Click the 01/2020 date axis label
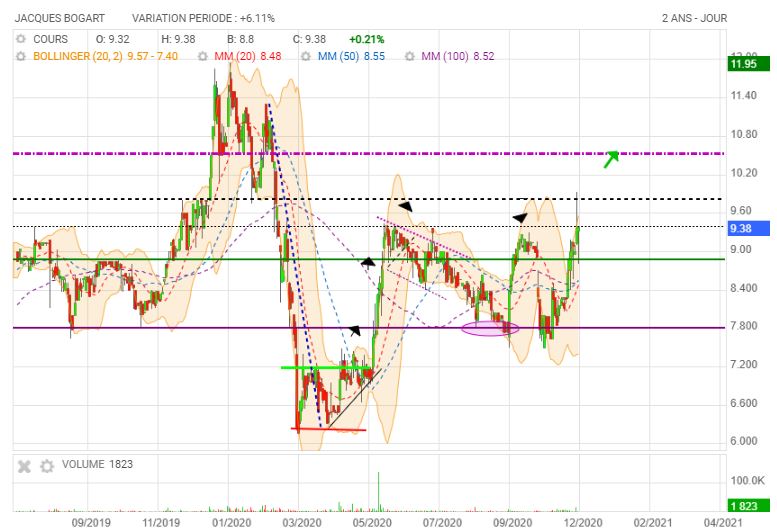Screen dimensions: 777x528 (x=231, y=522)
